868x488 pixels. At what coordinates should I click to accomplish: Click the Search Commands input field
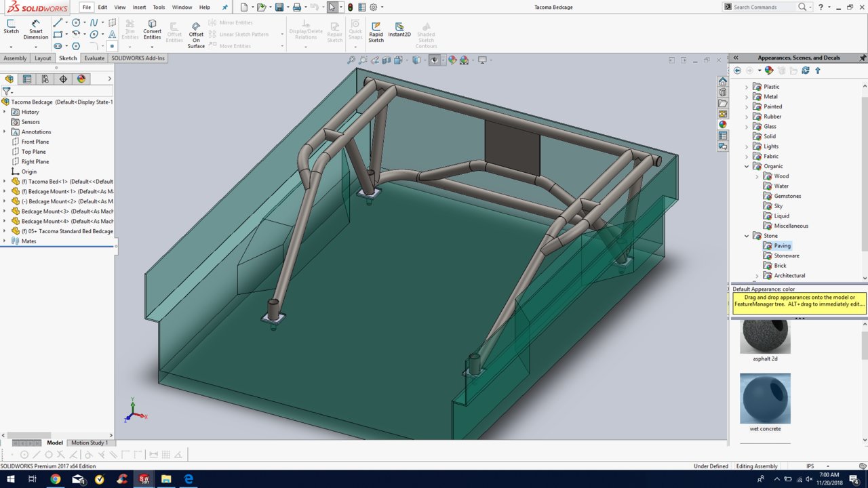coord(765,7)
